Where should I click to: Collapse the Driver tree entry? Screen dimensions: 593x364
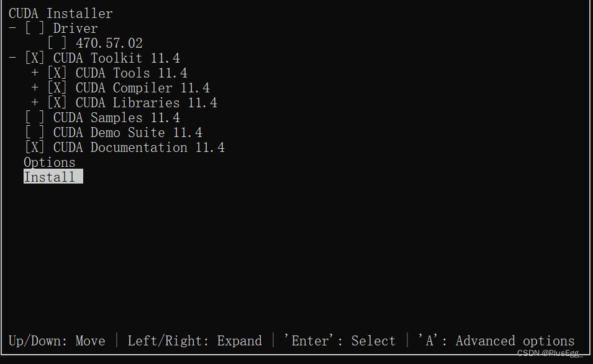11,28
